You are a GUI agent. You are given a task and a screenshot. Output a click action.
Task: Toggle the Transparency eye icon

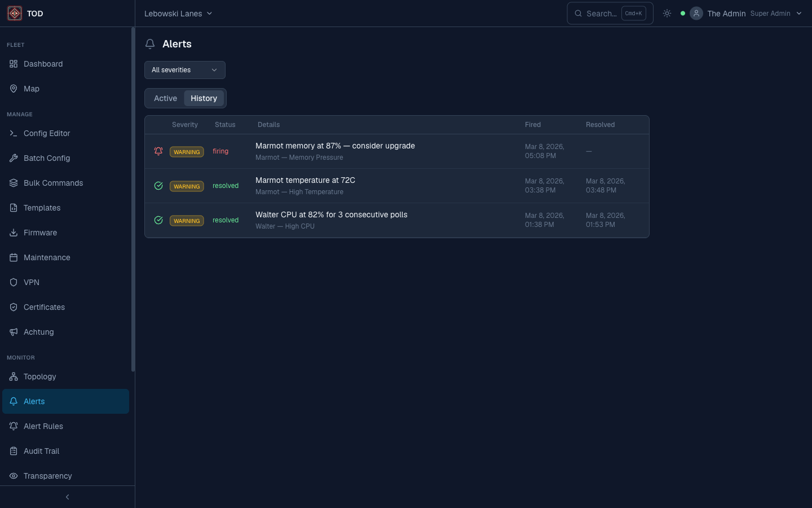point(14,476)
